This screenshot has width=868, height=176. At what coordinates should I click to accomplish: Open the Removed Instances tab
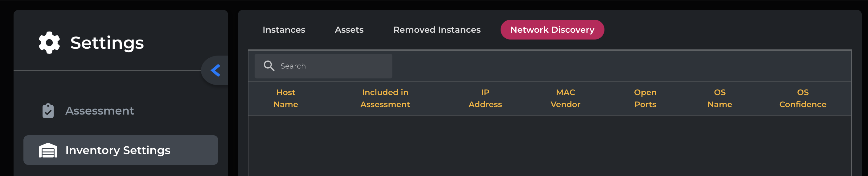pos(437,30)
